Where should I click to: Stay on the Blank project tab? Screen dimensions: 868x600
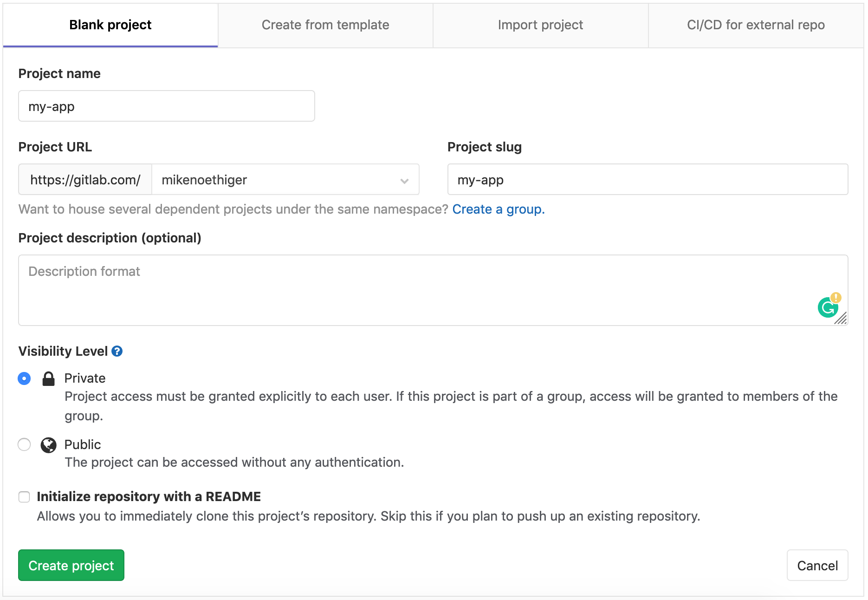[110, 25]
